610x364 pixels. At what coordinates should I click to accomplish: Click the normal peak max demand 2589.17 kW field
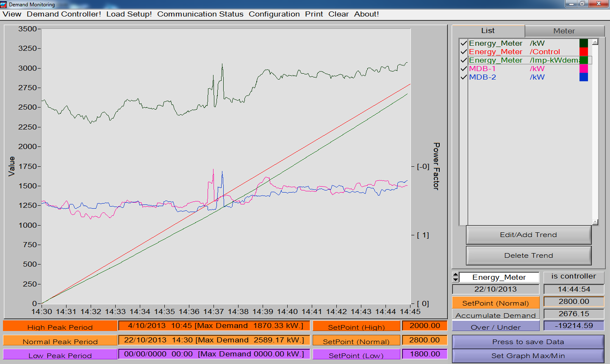[x=214, y=340]
